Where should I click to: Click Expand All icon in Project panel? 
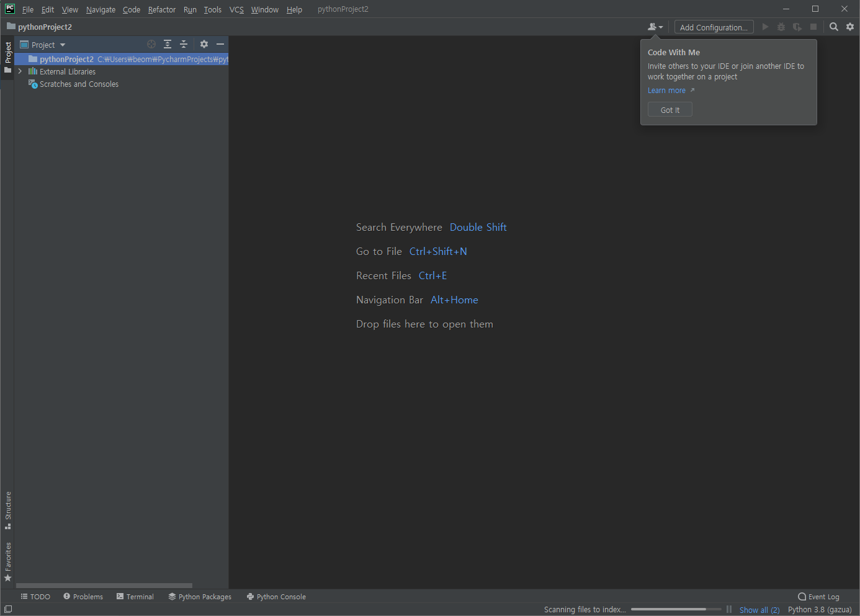pyautogui.click(x=168, y=44)
